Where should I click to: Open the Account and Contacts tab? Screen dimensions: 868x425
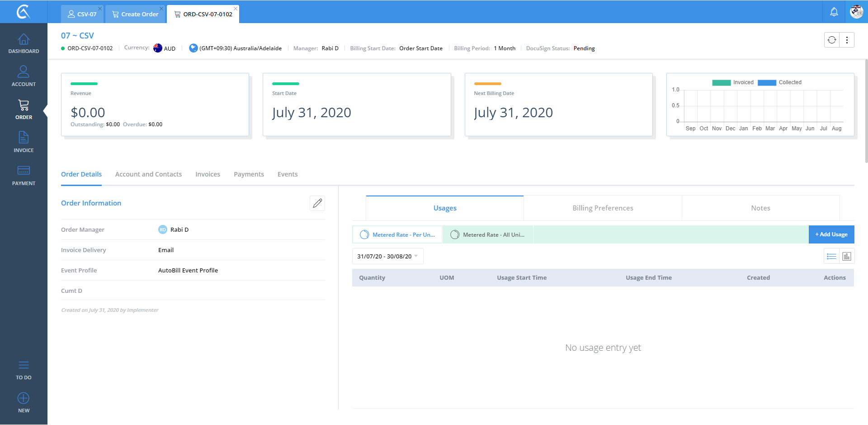(148, 174)
